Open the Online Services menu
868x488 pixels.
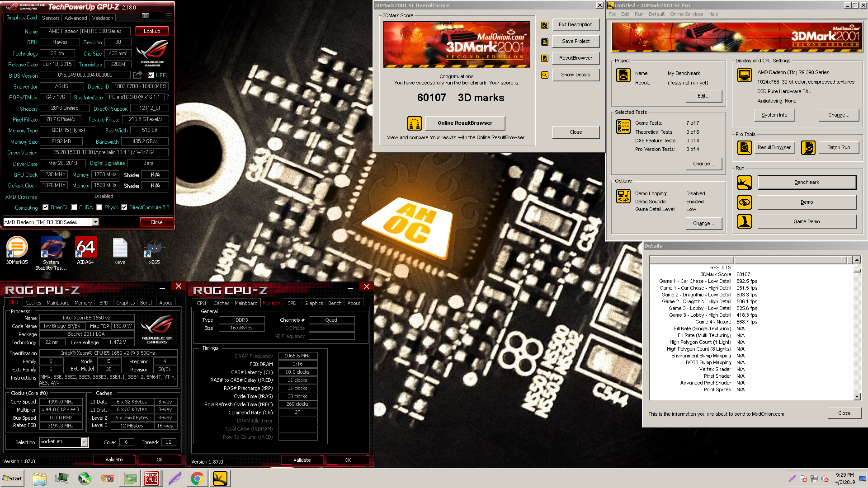[686, 14]
